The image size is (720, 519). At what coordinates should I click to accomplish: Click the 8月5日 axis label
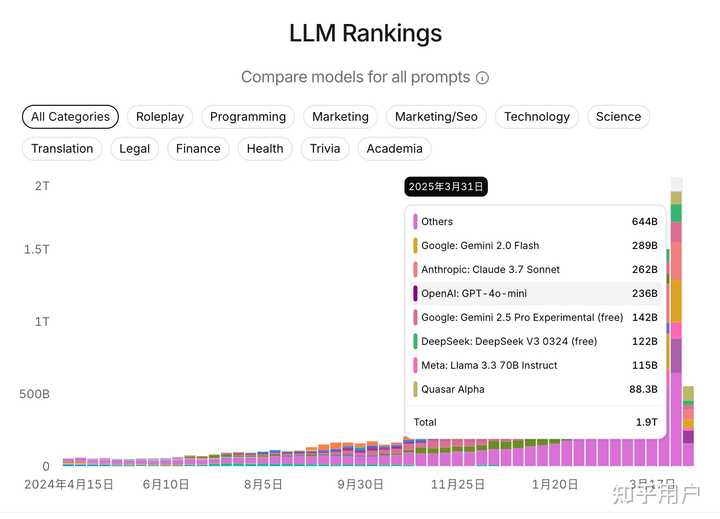(x=263, y=485)
